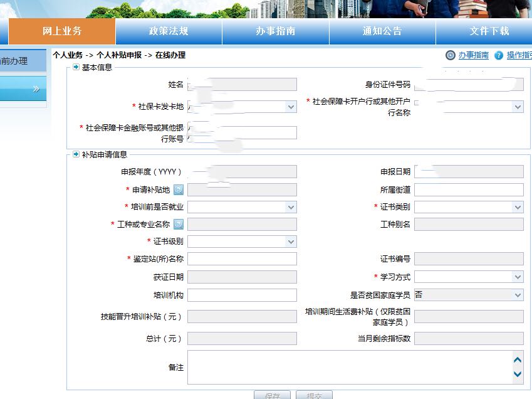Screen dimensions: 532x399
Task: Open the 社保卡发卡地 dropdown
Action: coord(291,107)
